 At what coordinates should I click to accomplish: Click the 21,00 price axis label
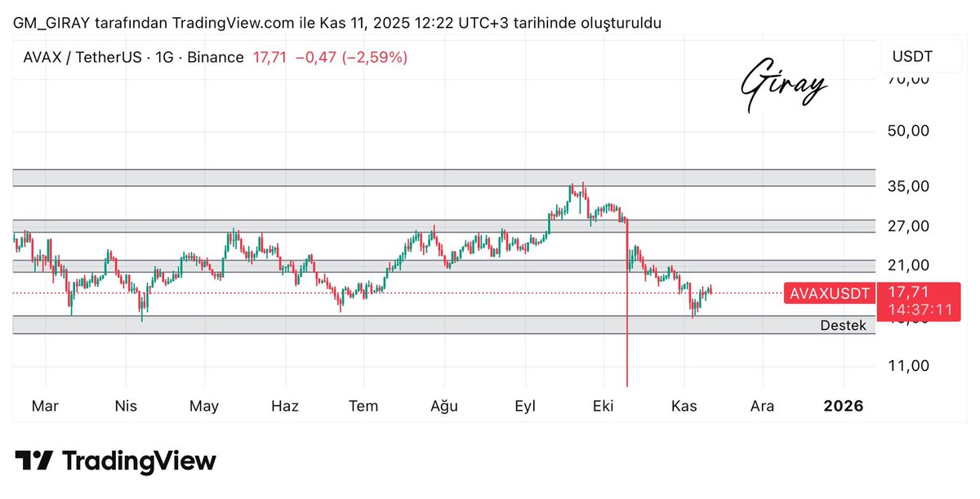pyautogui.click(x=909, y=265)
